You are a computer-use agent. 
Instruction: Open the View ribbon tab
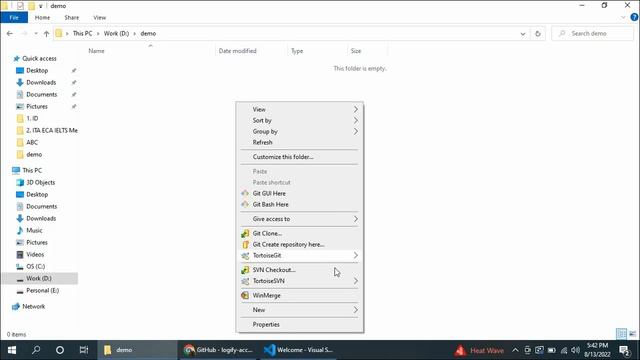coord(100,18)
